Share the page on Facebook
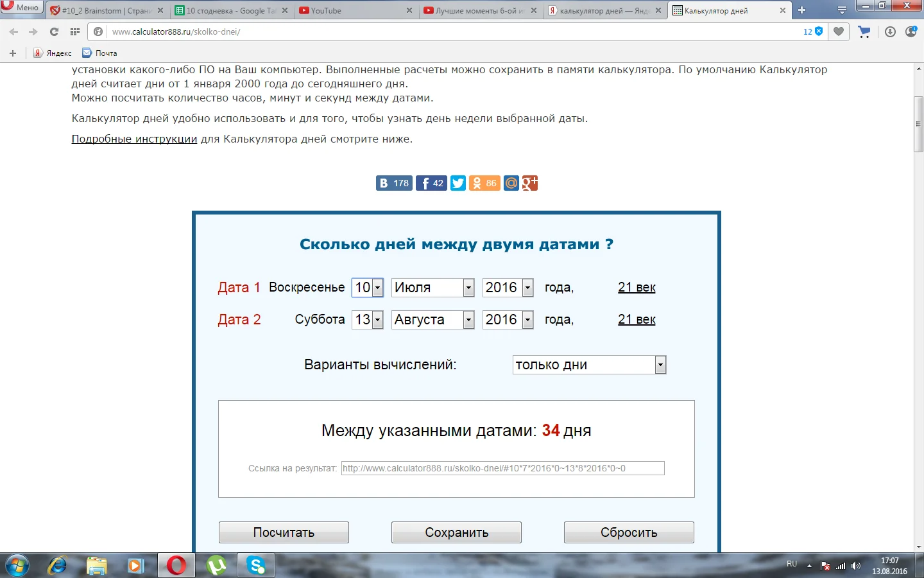 tap(431, 183)
